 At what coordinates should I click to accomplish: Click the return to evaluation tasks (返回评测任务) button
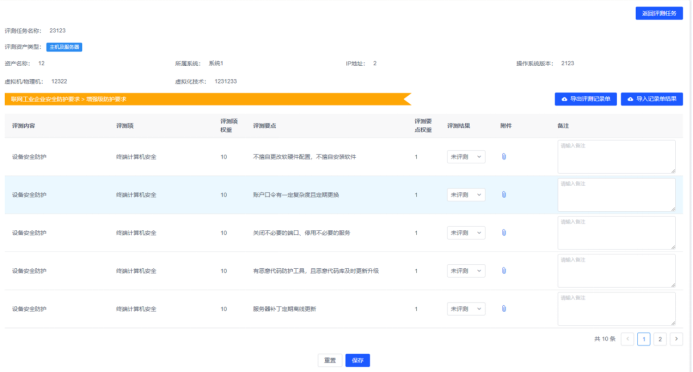click(659, 13)
